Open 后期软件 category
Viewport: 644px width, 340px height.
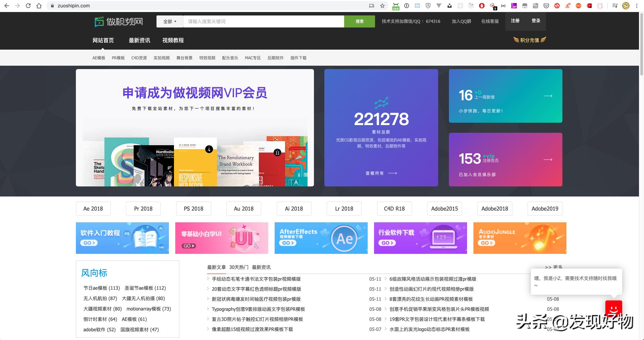coord(275,58)
